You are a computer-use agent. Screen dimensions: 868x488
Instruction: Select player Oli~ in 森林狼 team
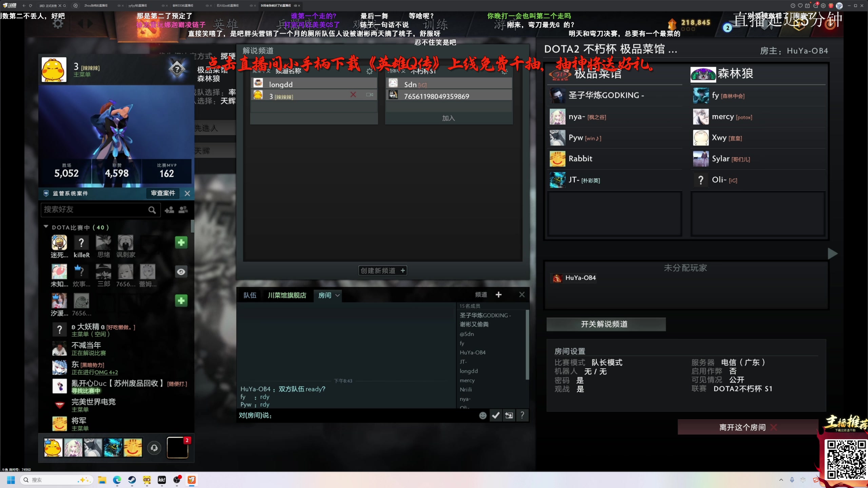[758, 180]
